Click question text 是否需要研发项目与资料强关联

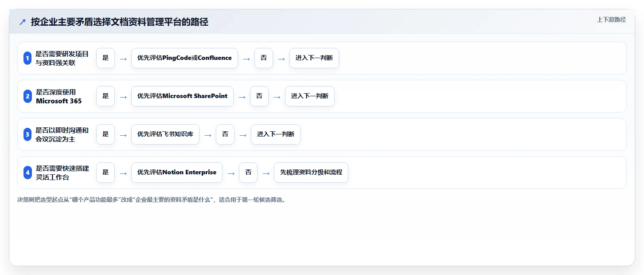tap(62, 58)
